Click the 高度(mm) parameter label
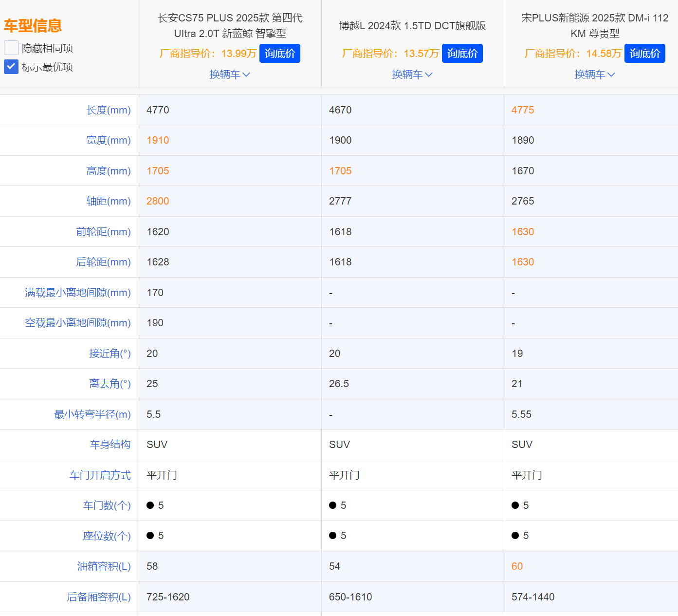 [x=109, y=171]
